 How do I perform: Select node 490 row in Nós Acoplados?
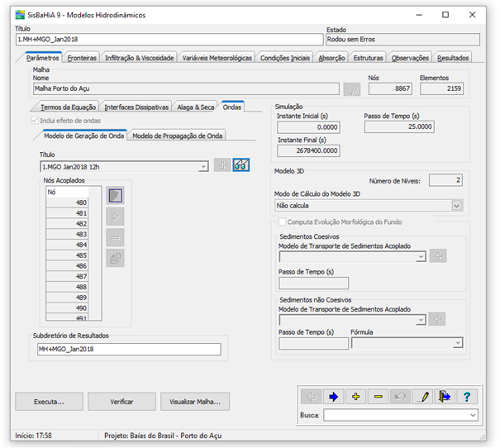coord(67,308)
